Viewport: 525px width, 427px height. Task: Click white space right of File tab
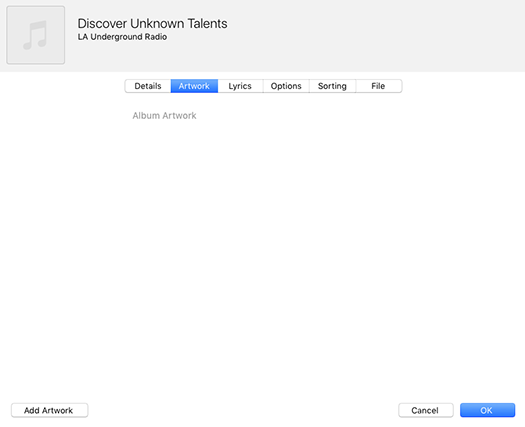click(462, 86)
